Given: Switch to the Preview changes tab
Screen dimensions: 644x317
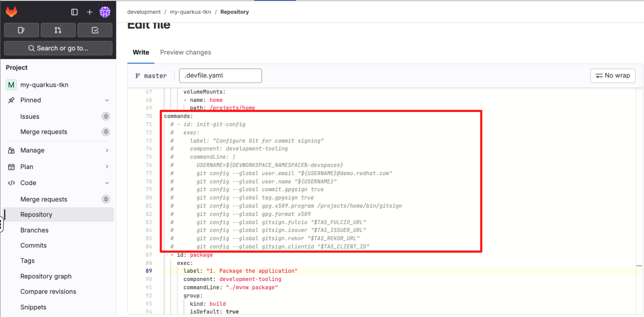Looking at the screenshot, I should [186, 52].
